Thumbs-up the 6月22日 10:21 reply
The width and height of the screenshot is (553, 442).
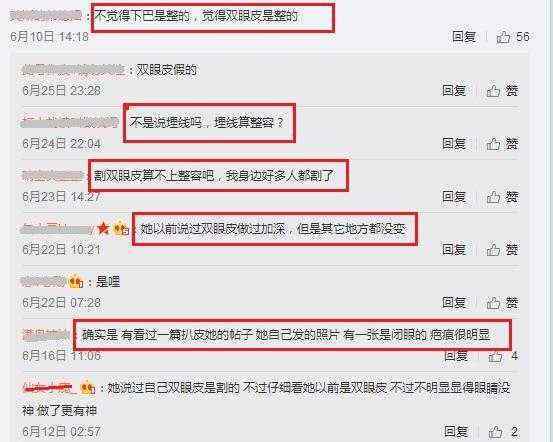coord(493,250)
